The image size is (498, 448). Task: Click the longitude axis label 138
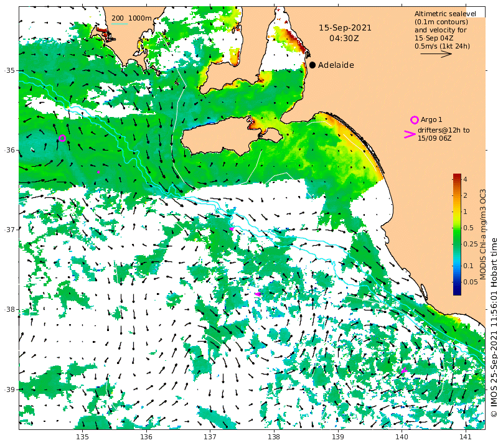[x=274, y=437]
